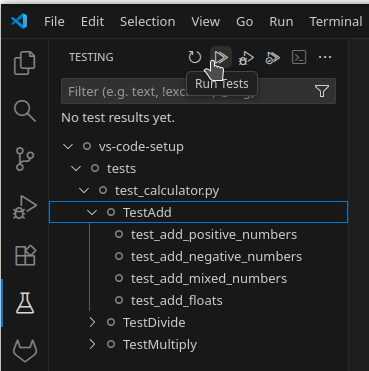Expand the TestDivide class node
This screenshot has width=369, height=371.
(x=92, y=322)
